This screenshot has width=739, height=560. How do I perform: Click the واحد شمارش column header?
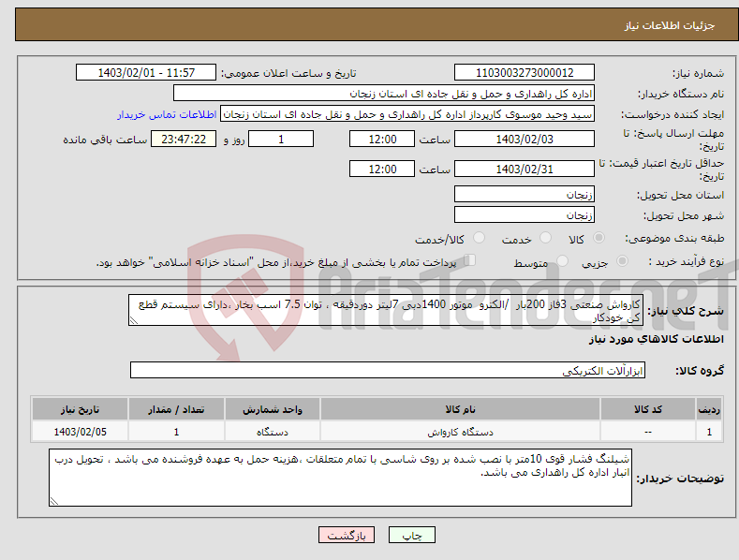(x=273, y=409)
